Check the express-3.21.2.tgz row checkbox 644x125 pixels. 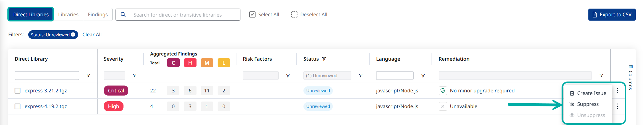tap(18, 91)
